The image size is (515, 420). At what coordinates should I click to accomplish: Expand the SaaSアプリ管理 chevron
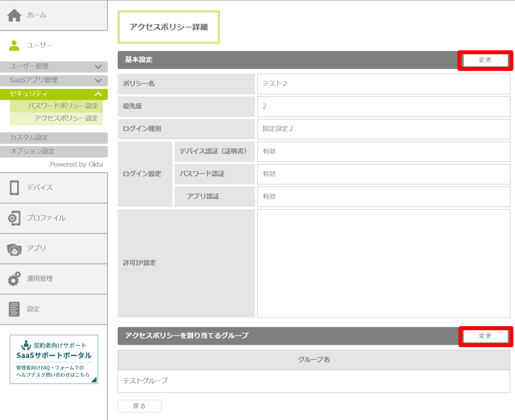tap(98, 80)
